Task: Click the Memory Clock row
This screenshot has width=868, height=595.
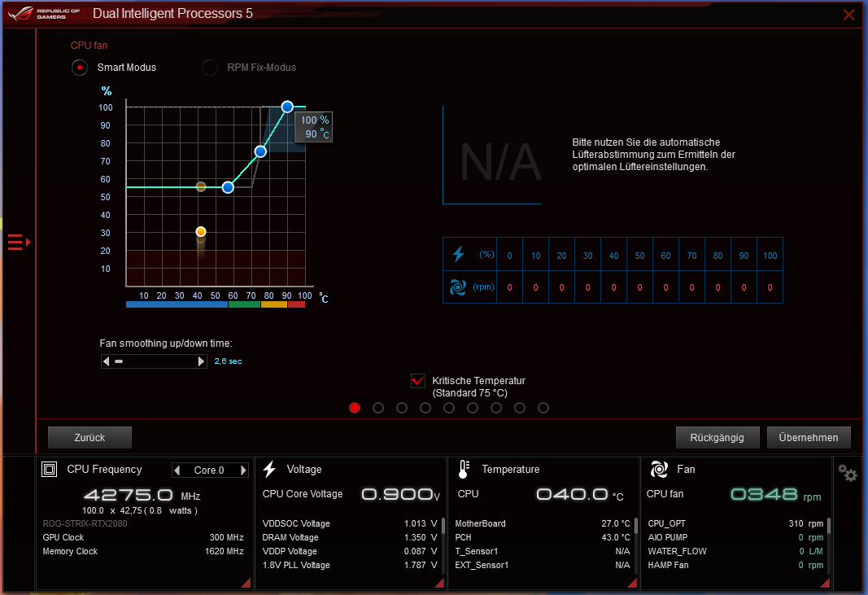Action: pos(143,551)
